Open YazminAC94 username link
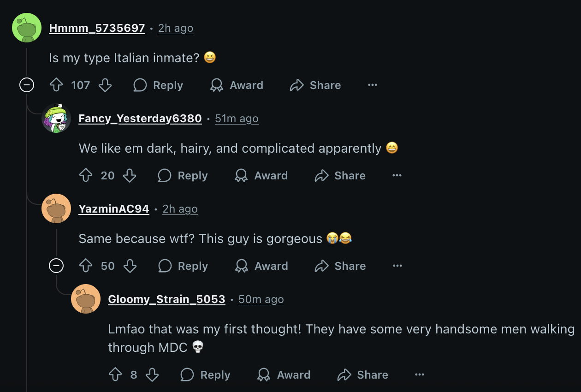The width and height of the screenshot is (581, 392). [114, 209]
